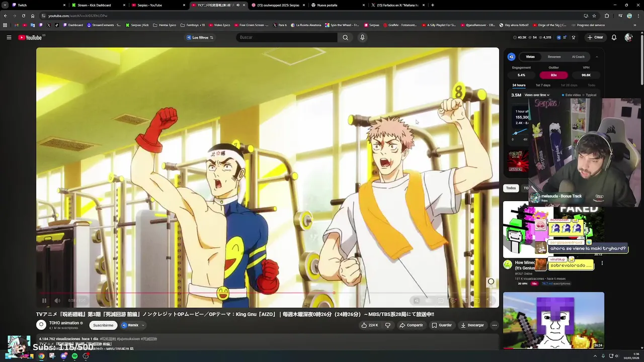
Task: Mute the video with the volume speaker icon
Action: (57, 301)
